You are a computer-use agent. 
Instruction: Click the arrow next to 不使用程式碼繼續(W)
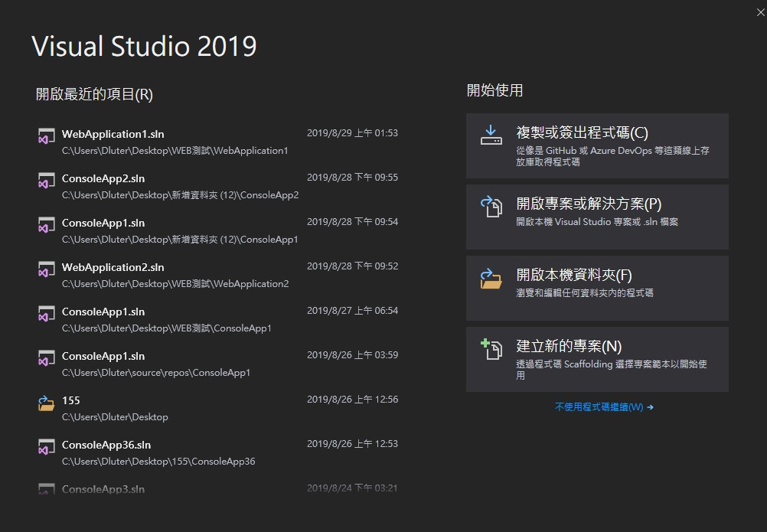(650, 407)
